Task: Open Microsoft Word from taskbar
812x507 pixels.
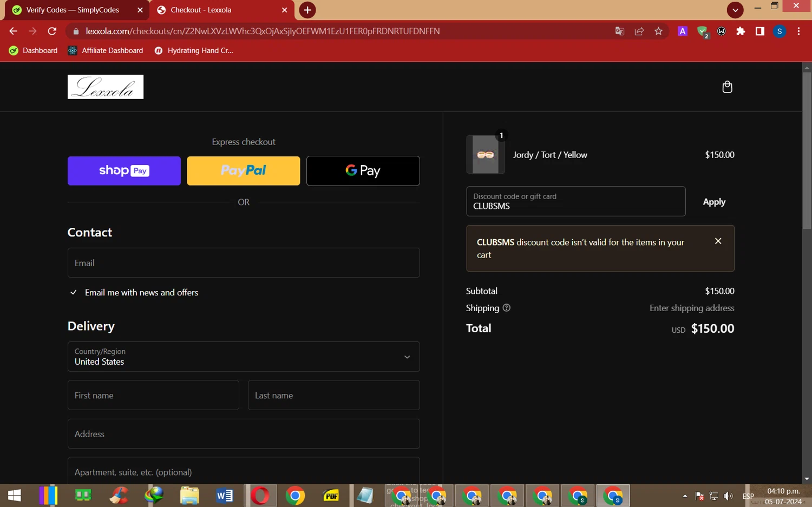Action: [x=224, y=496]
